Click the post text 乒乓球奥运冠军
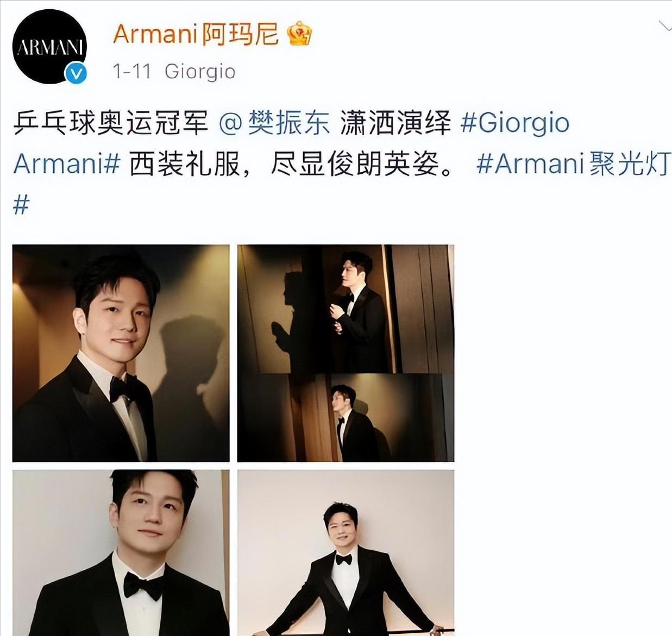Viewport: 672px width, 636px height. click(111, 123)
